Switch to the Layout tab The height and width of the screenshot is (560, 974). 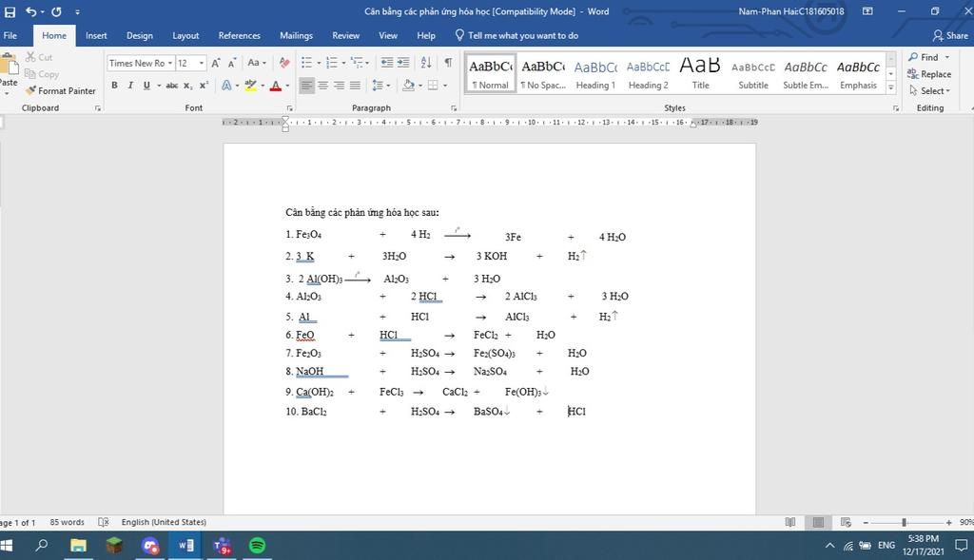[x=185, y=35]
